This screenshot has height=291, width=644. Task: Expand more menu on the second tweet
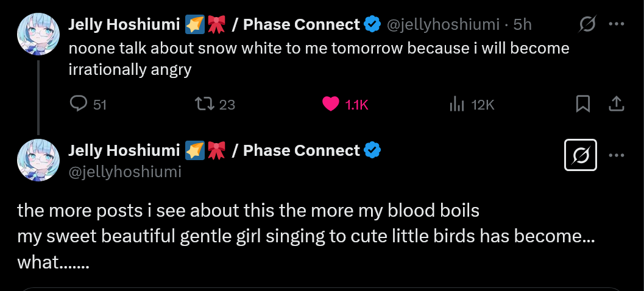click(617, 156)
